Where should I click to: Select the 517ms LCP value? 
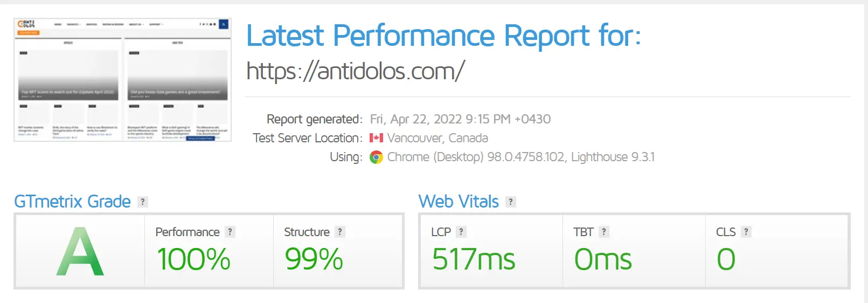click(474, 259)
